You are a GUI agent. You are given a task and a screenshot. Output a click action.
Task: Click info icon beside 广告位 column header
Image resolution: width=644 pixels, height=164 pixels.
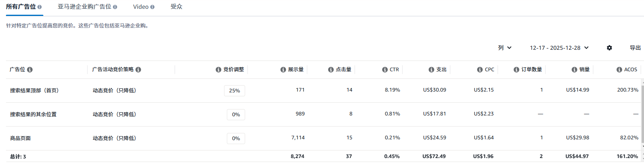click(30, 70)
